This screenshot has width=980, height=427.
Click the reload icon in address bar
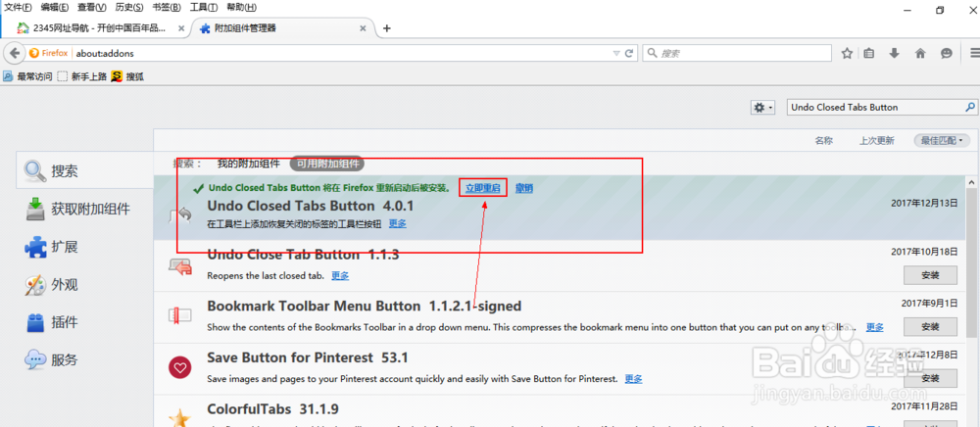630,54
